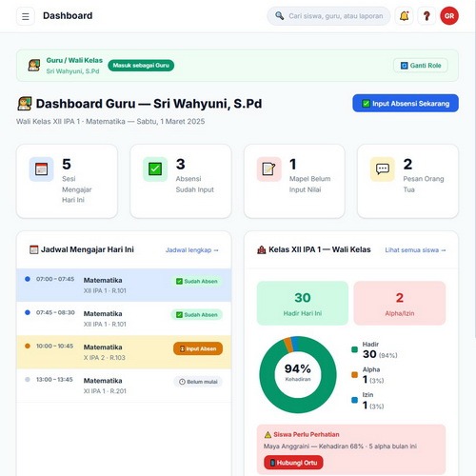Click school icon beside Kelas XII IPA 1

pyautogui.click(x=262, y=250)
